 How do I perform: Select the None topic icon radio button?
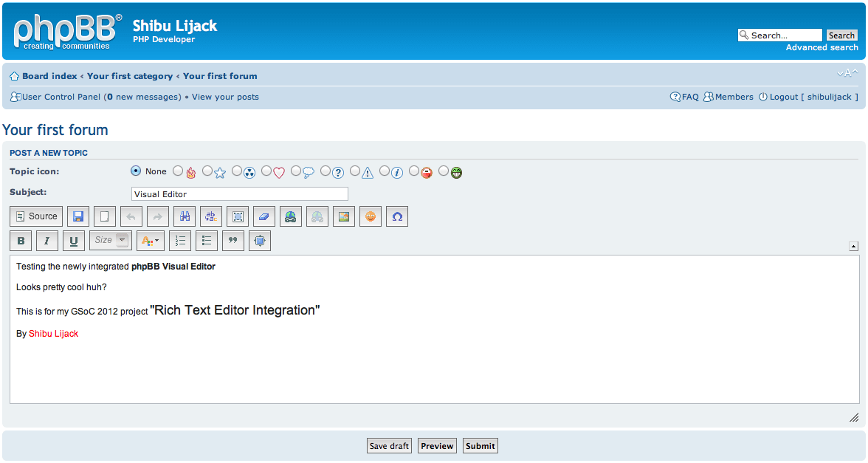click(x=136, y=171)
